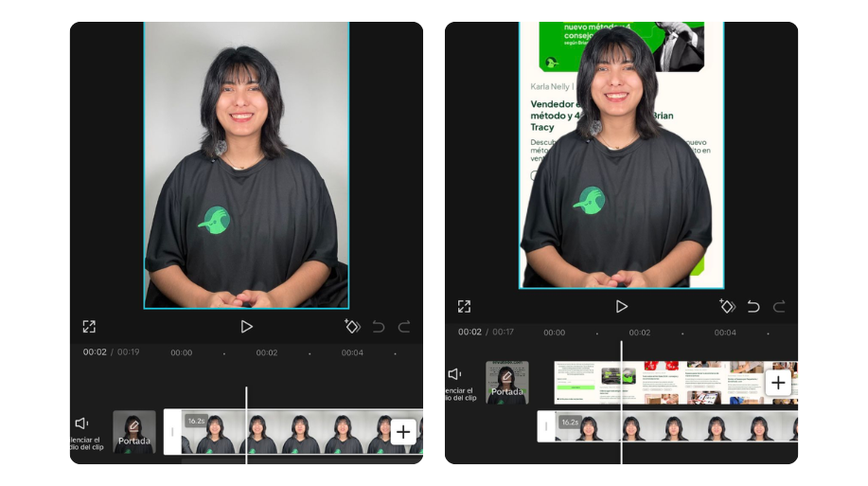Viewport: 868px width, 486px height.
Task: Open Portada cover editor in left timeline
Action: tap(134, 432)
